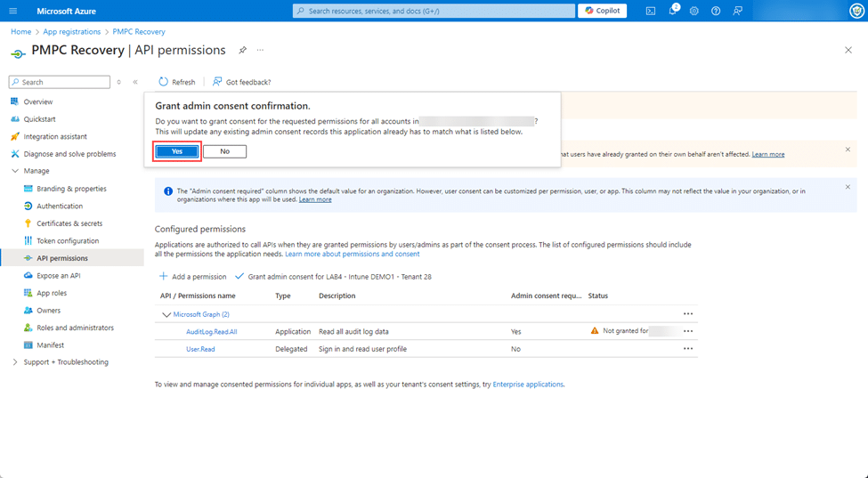Viewport: 868px width, 478px height.
Task: Confirm admin consent by clicking Yes
Action: point(177,151)
